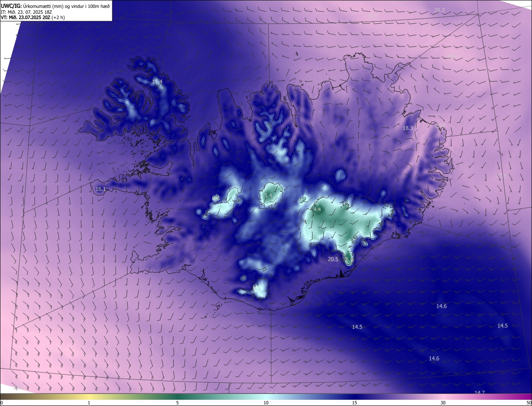Viewport: 532px width, 406px height.
Task: Click the 18.3 value label on the map
Action: click(x=408, y=128)
